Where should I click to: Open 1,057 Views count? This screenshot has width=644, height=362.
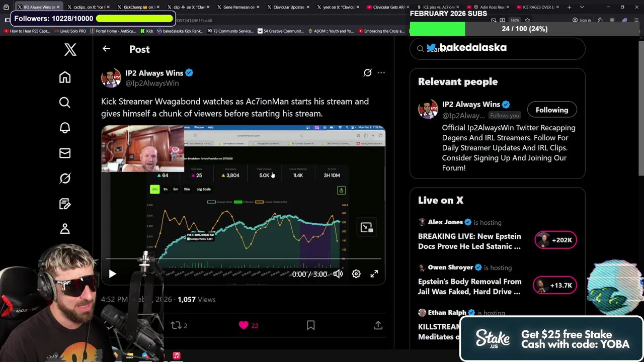(x=196, y=299)
